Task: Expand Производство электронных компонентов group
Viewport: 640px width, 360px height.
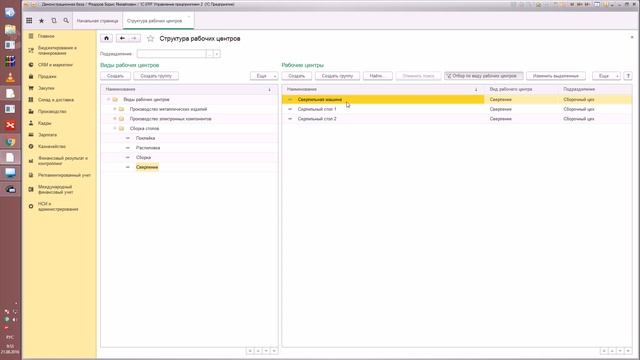Action: pos(115,119)
